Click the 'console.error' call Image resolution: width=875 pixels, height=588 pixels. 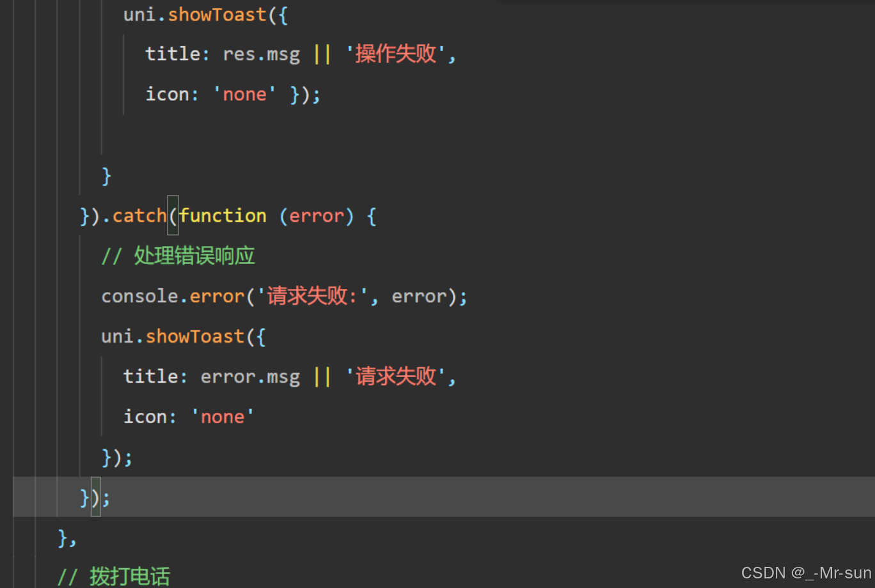click(x=173, y=297)
